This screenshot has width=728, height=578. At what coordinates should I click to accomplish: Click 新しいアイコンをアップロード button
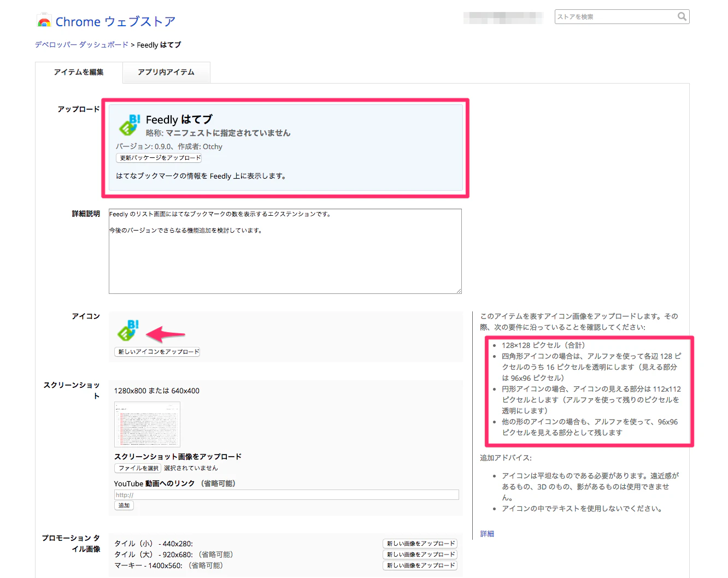click(x=157, y=352)
